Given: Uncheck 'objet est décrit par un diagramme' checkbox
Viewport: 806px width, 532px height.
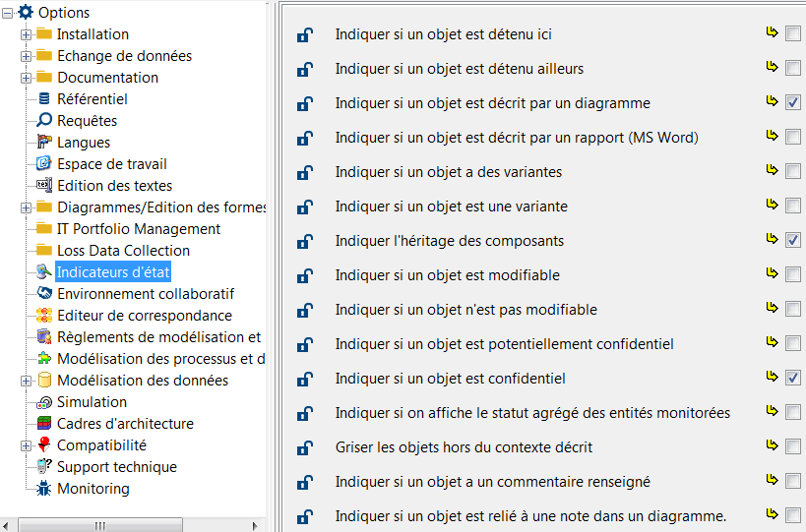Looking at the screenshot, I should pyautogui.click(x=792, y=102).
